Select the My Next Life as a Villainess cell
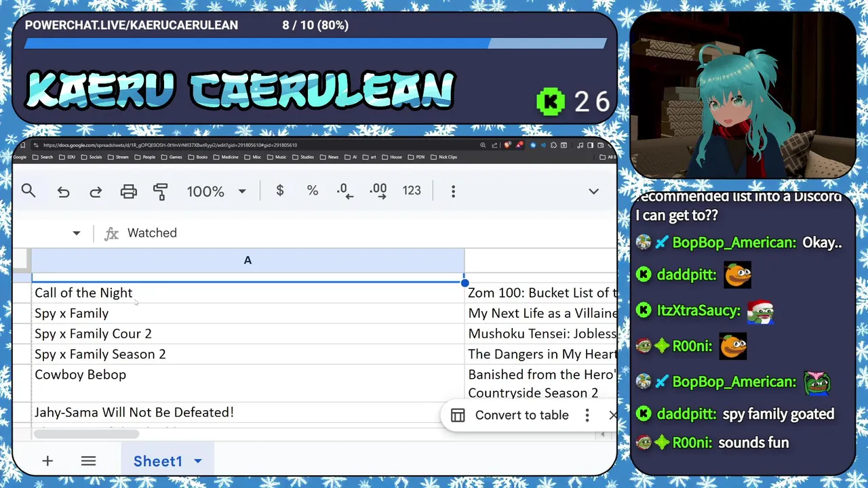Viewport: 868px width, 488px height. [541, 313]
